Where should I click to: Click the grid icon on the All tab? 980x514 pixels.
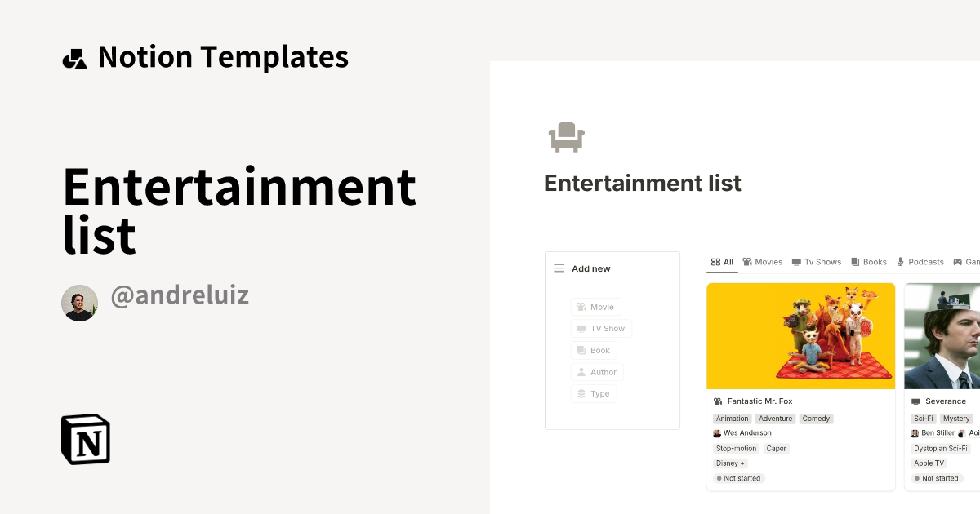[x=714, y=262]
